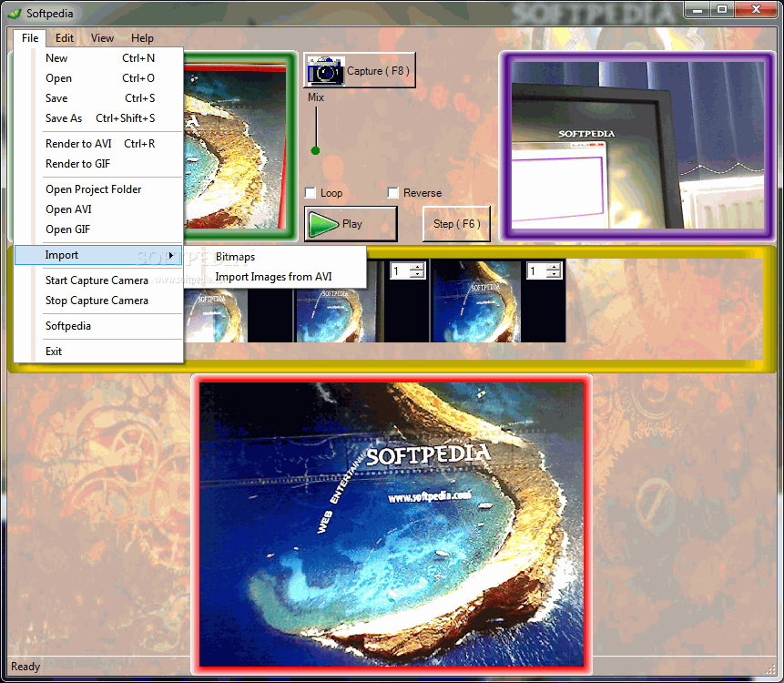The width and height of the screenshot is (784, 683).
Task: Click the Mix slider handle
Action: [x=315, y=150]
